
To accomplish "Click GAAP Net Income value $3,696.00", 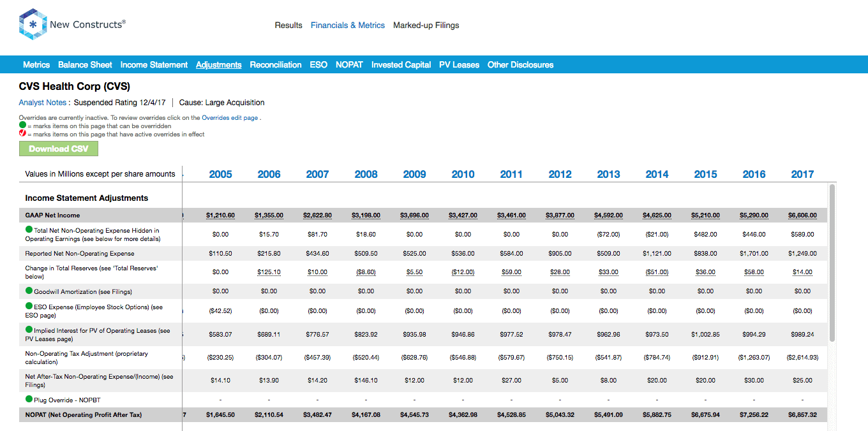I will pos(415,215).
